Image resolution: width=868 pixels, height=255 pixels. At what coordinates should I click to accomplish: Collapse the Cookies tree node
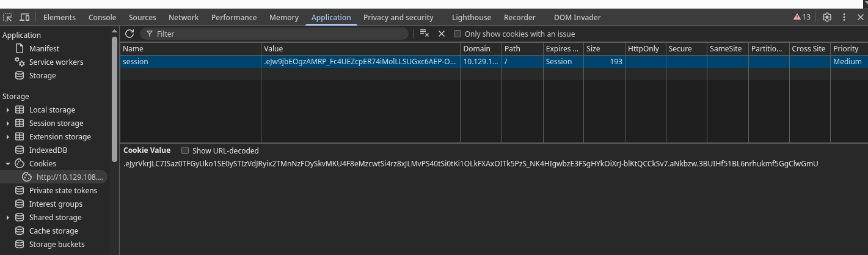[8, 164]
